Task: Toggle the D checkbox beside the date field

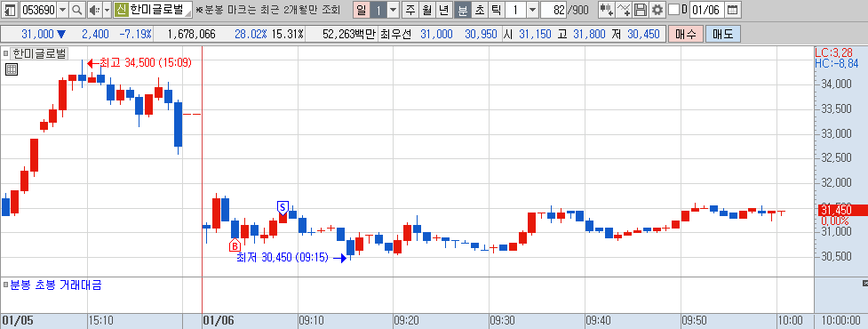Action: click(x=673, y=10)
